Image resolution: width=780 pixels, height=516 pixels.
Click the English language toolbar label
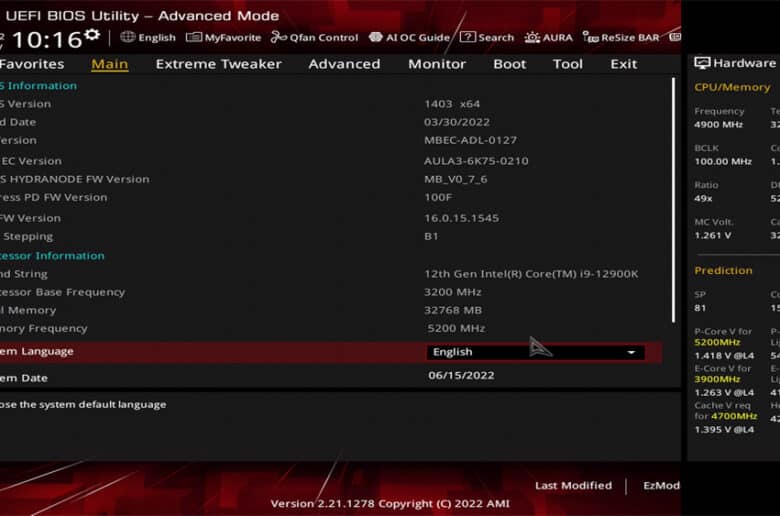coord(157,38)
